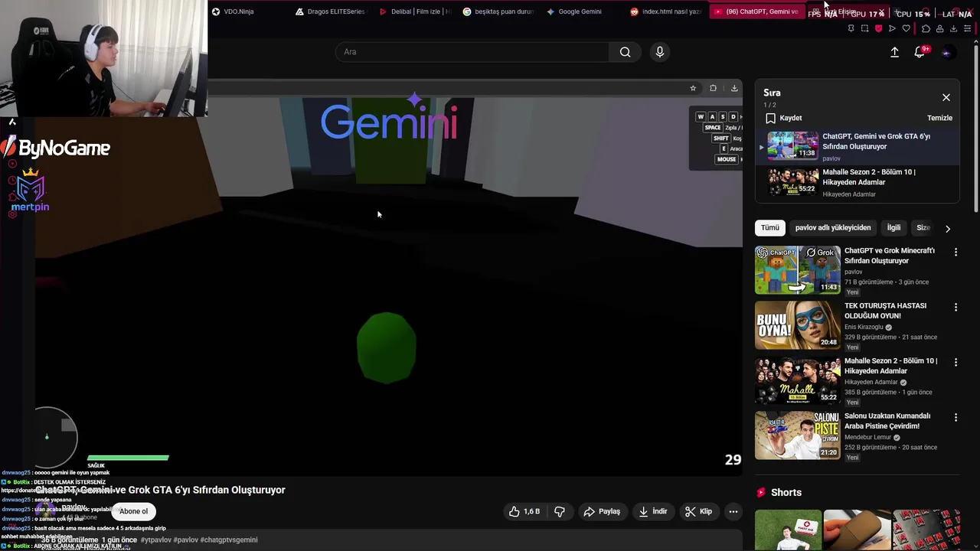Screen dimensions: 980x551
Task: Open options for Salonu Uzaktan Kumandalı video
Action: click(955, 417)
